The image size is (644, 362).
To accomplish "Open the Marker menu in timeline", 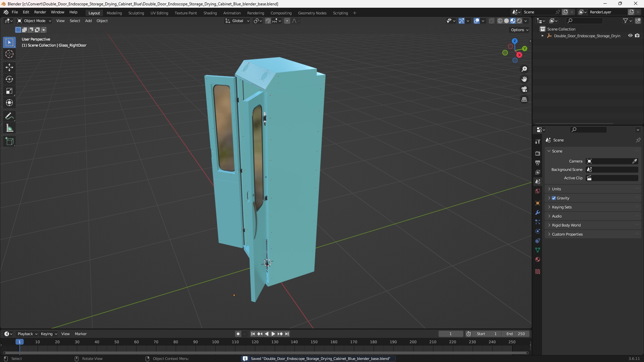I will 80,334.
